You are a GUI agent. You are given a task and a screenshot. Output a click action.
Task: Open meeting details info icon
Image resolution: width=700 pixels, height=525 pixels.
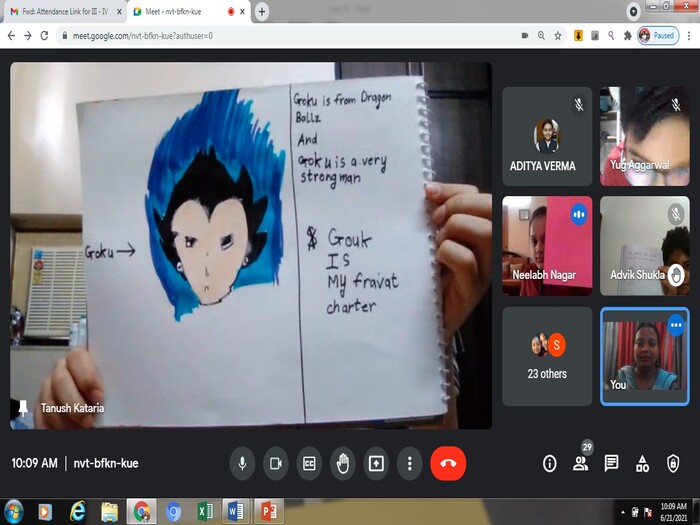click(x=550, y=463)
